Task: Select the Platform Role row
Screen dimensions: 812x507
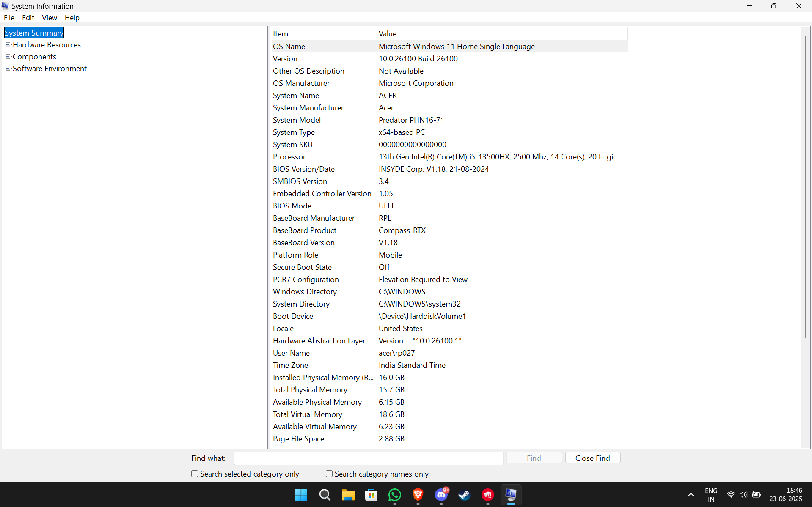Action: click(449, 255)
